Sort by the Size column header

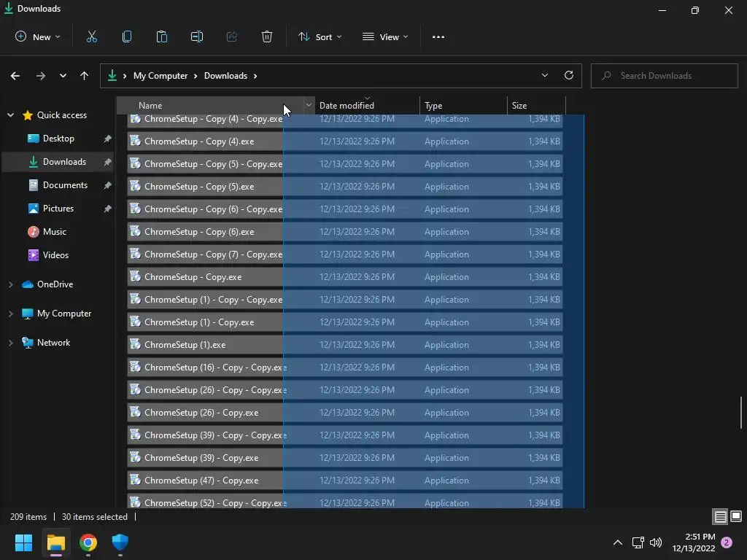coord(536,105)
